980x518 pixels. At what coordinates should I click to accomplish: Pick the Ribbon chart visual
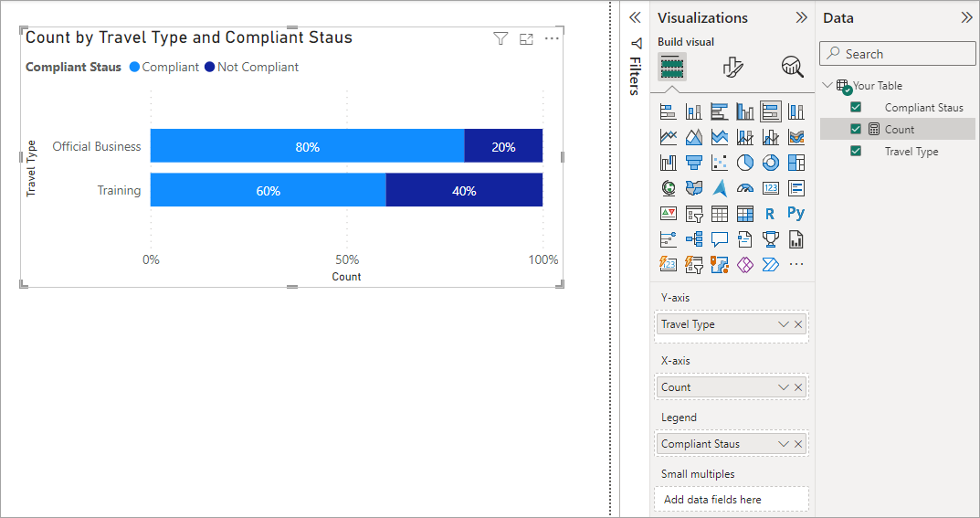point(796,137)
